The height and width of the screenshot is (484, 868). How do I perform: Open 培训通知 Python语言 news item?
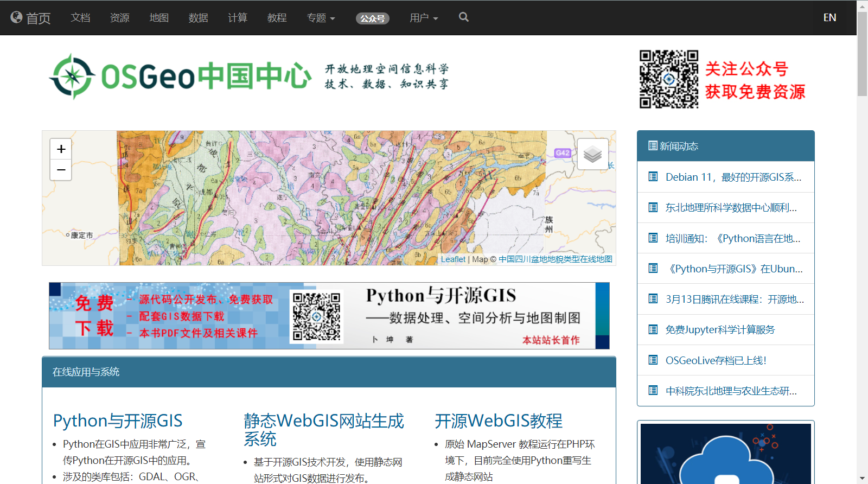click(733, 238)
